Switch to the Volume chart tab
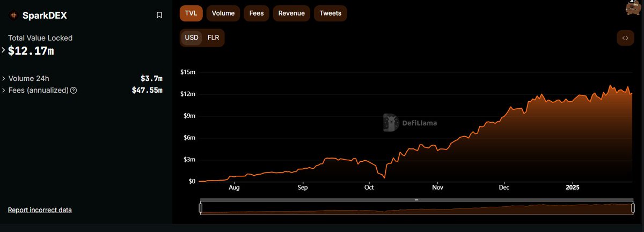The height and width of the screenshot is (232, 644). [x=223, y=13]
